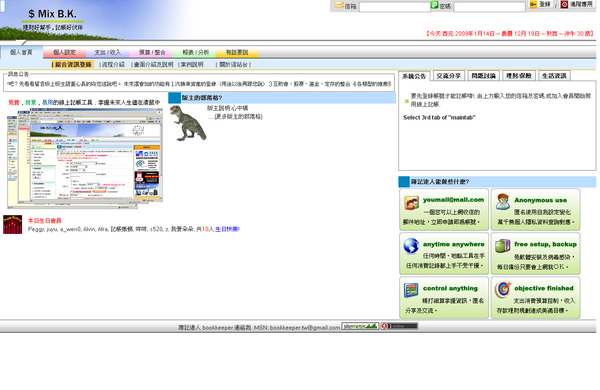Open the 個人設定 main tab

pos(64,52)
